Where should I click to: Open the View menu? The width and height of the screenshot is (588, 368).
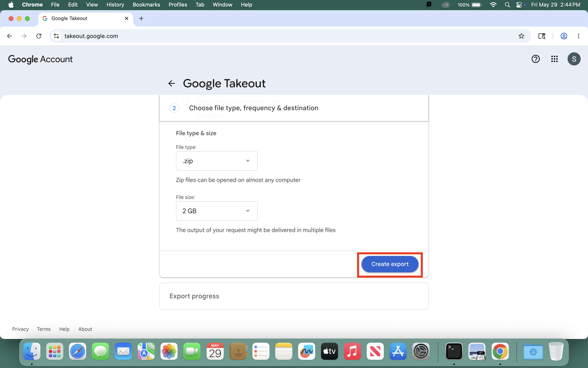click(x=92, y=5)
